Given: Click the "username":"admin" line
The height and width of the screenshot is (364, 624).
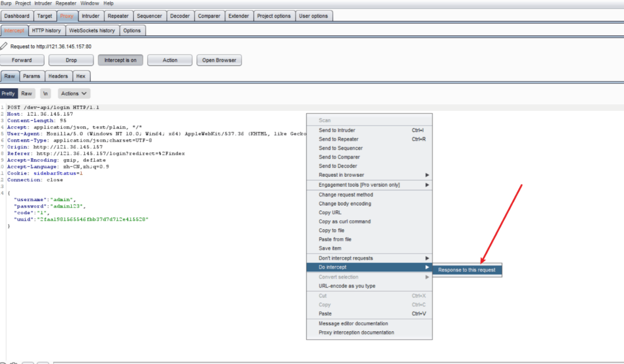Looking at the screenshot, I should pyautogui.click(x=45, y=200).
